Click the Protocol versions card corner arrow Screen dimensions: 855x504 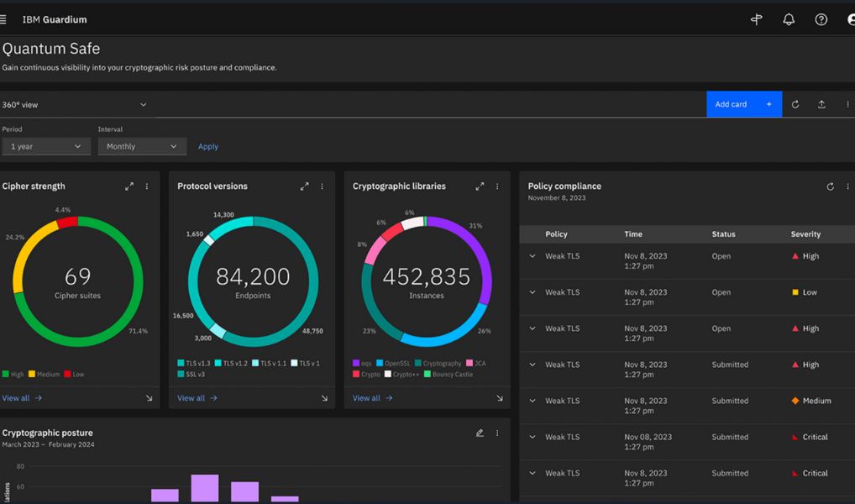324,398
